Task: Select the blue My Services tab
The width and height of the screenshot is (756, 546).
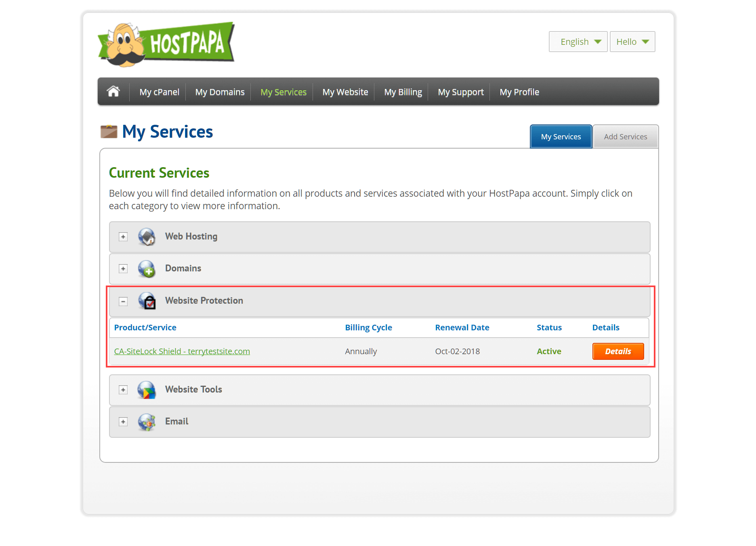Action: click(561, 136)
